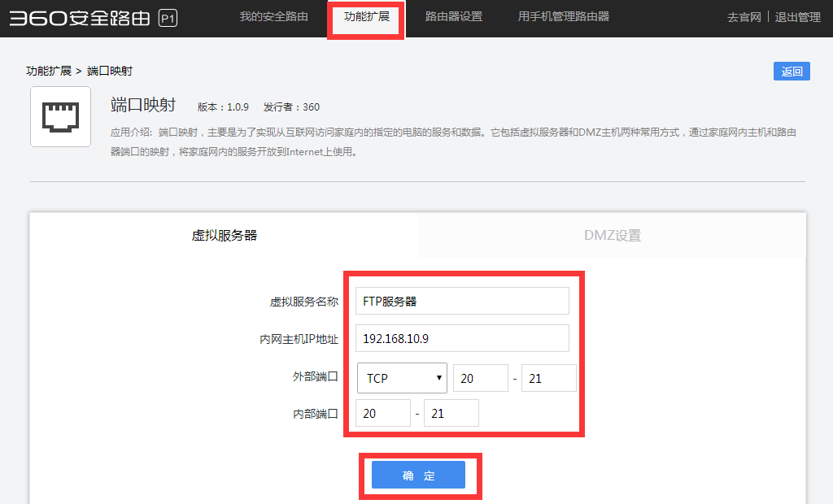Click the port mapping Ethernet icon
Image resolution: width=833 pixels, height=504 pixels.
[x=60, y=117]
